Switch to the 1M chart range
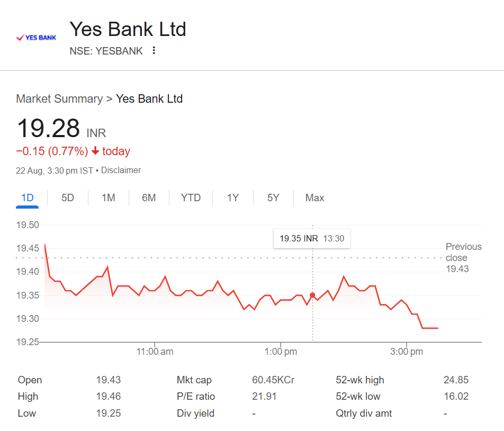Image resolution: width=504 pixels, height=431 pixels. pos(109,197)
